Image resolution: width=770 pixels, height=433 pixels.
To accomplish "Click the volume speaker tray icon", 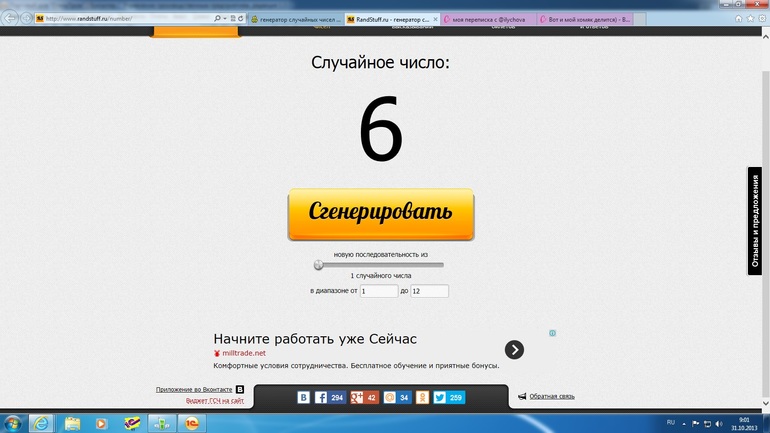I will [719, 423].
